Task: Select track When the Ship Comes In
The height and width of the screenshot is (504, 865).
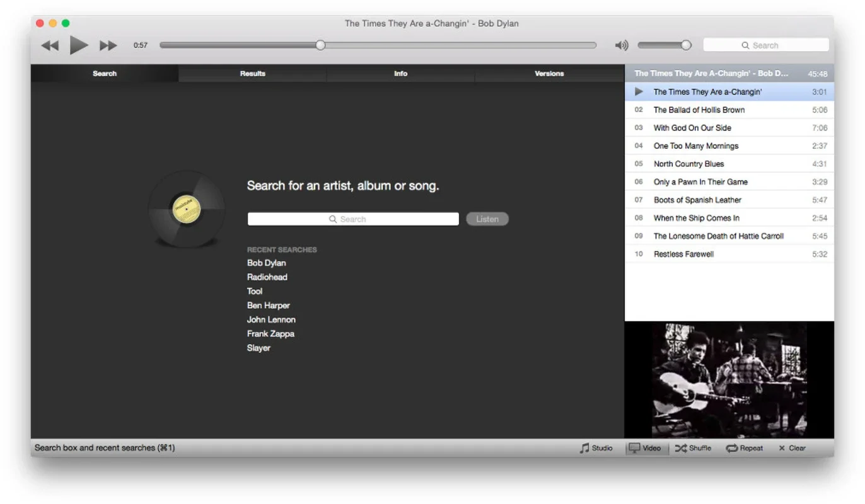Action: (x=729, y=218)
